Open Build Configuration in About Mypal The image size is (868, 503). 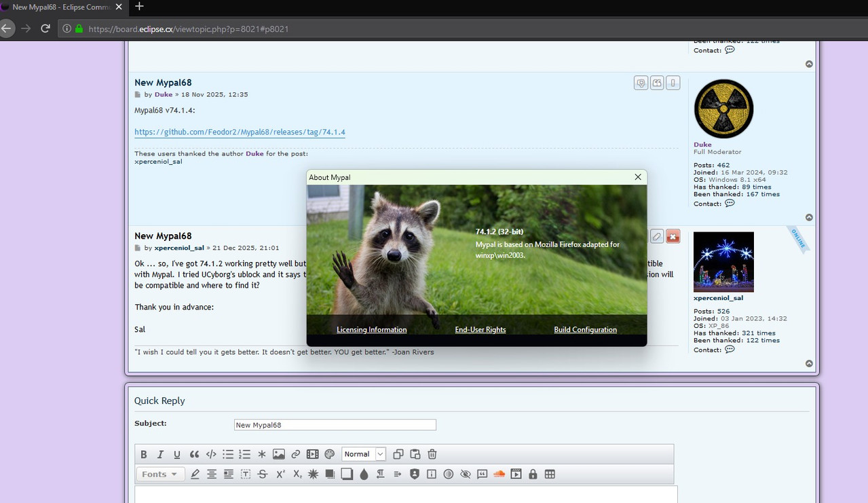point(585,329)
